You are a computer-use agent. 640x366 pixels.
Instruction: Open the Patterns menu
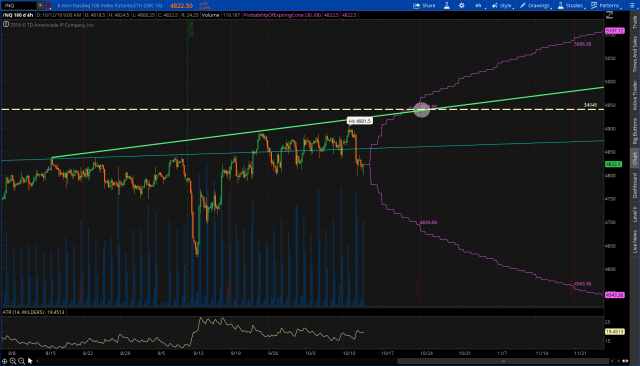(606, 5)
